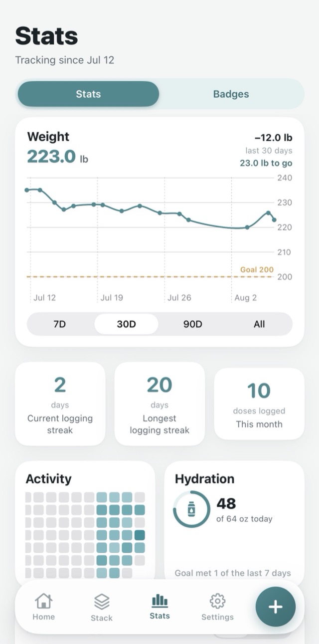Open the Home tab icon

(x=43, y=601)
